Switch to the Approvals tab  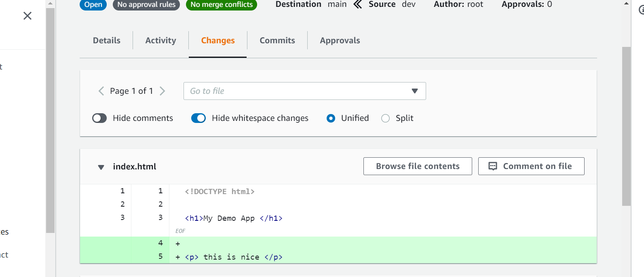pyautogui.click(x=340, y=40)
